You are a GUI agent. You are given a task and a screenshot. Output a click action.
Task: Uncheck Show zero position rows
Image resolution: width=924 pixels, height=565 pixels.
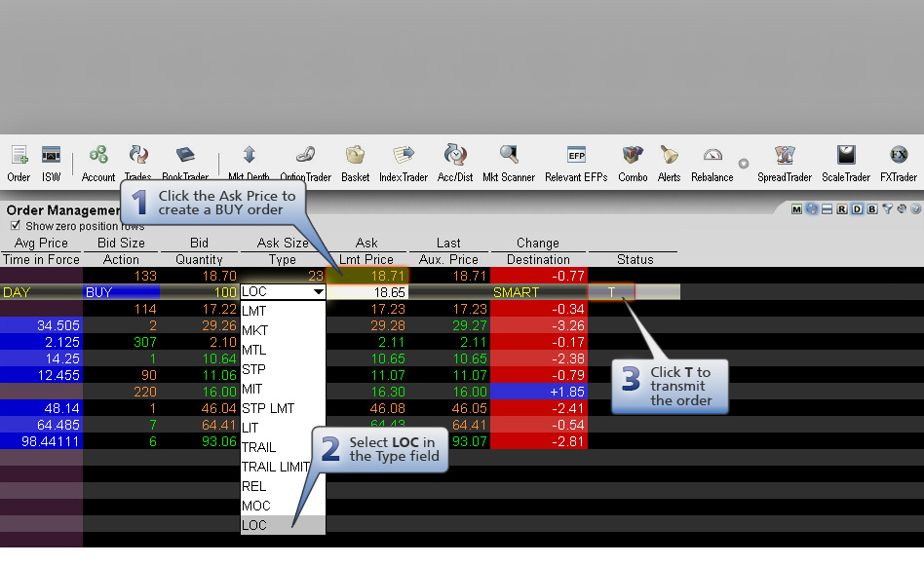[16, 226]
